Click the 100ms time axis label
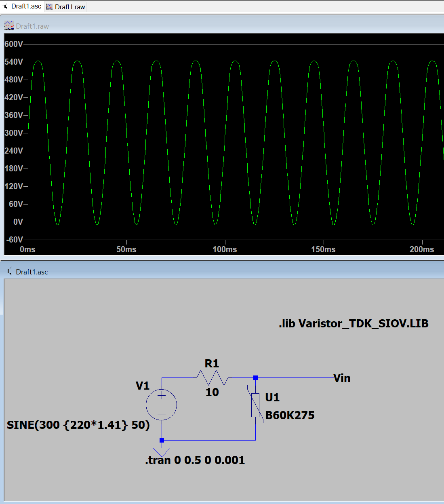 225,249
